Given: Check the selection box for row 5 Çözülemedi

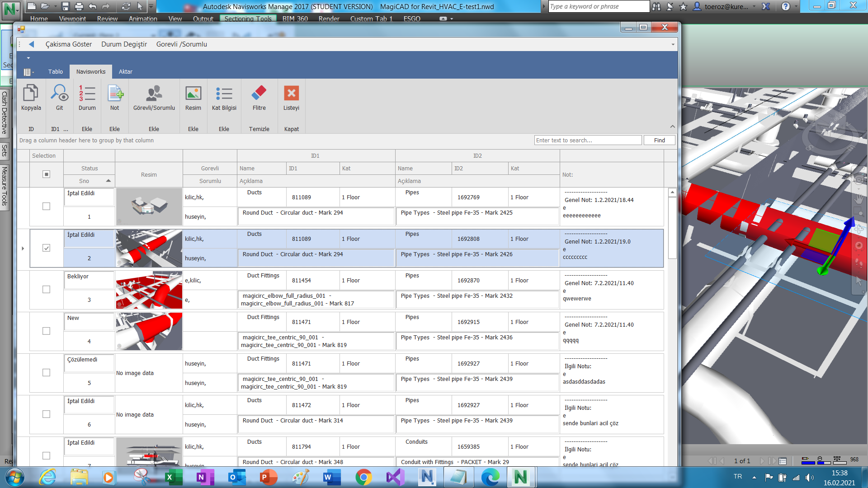Looking at the screenshot, I should tap(46, 372).
